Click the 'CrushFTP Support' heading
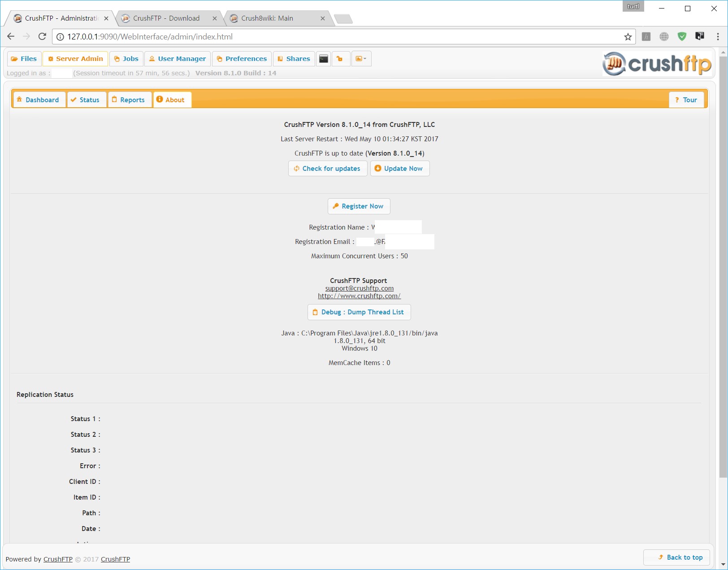 [x=359, y=281]
